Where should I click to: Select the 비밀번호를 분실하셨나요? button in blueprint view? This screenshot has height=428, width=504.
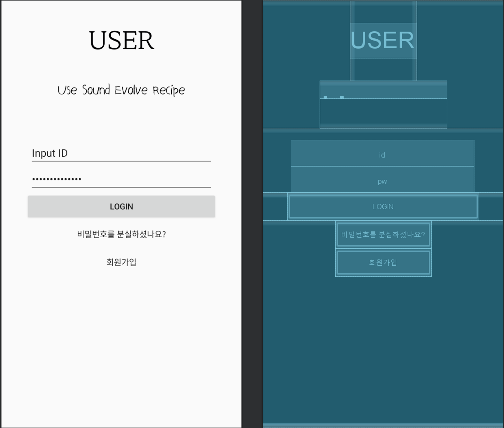click(x=383, y=235)
